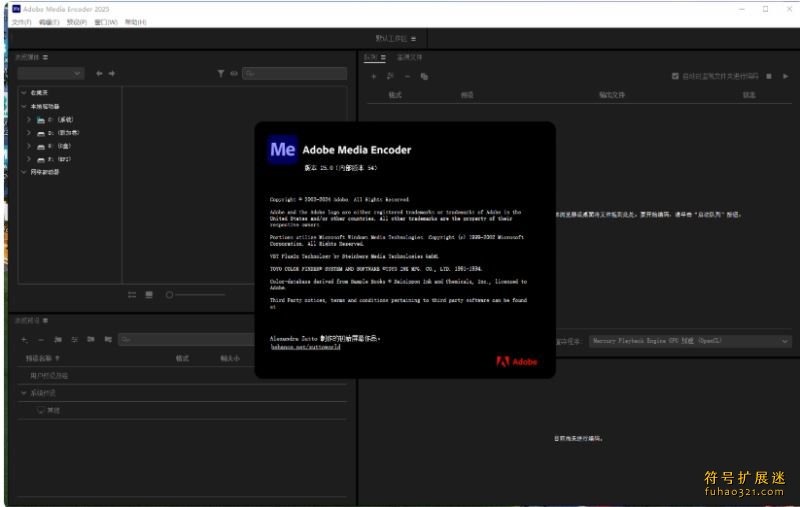This screenshot has width=800, height=507.
Task: Open the Preset (预设) menu
Action: pos(77,22)
